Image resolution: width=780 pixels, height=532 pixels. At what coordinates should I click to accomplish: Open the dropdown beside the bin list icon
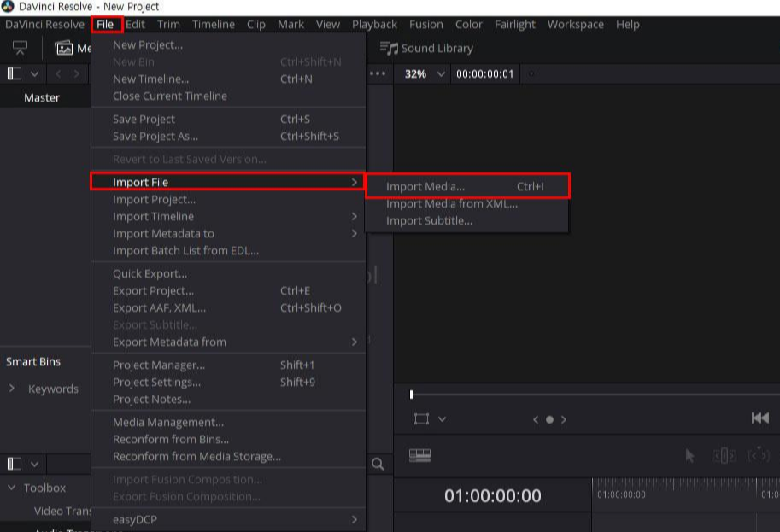point(34,74)
